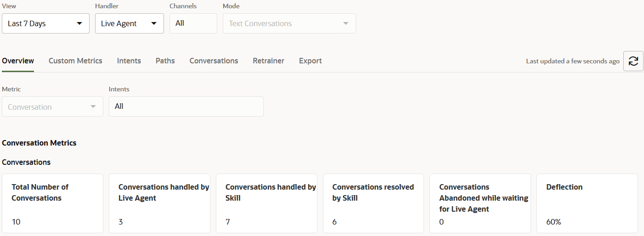
Task: Select the Deflection metric card
Action: 587,203
